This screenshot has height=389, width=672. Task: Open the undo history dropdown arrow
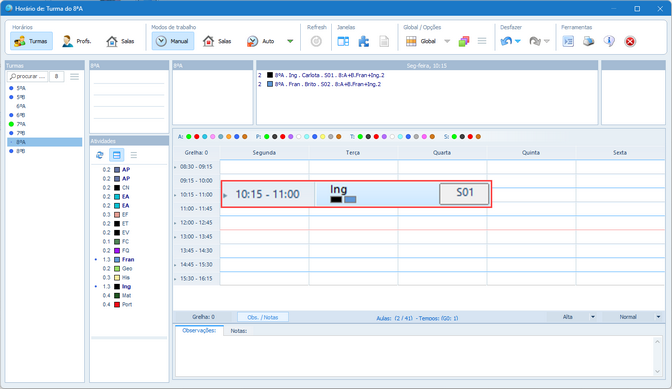coord(518,41)
